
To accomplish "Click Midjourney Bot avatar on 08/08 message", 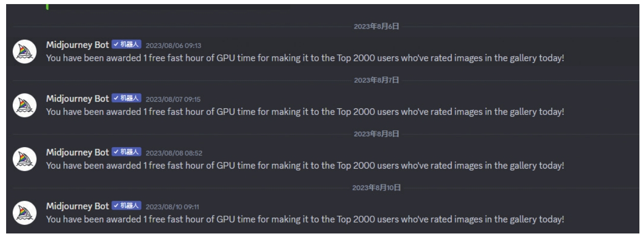I will pos(24,158).
